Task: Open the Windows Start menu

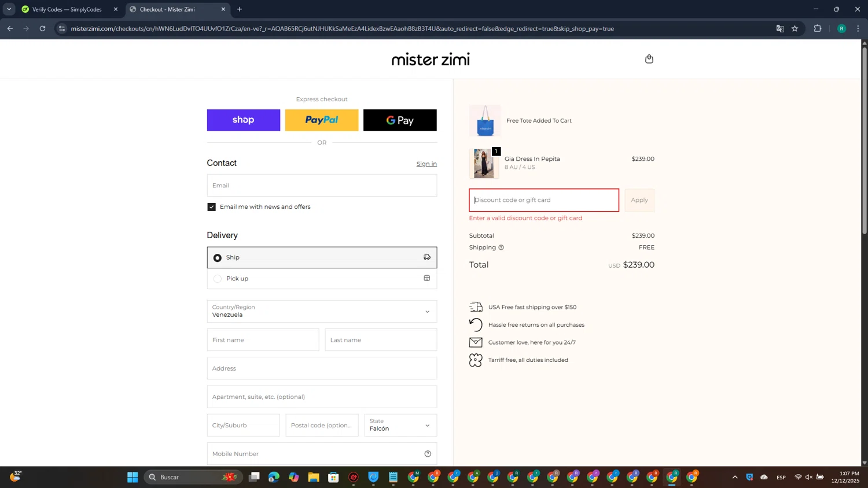Action: coord(133,477)
